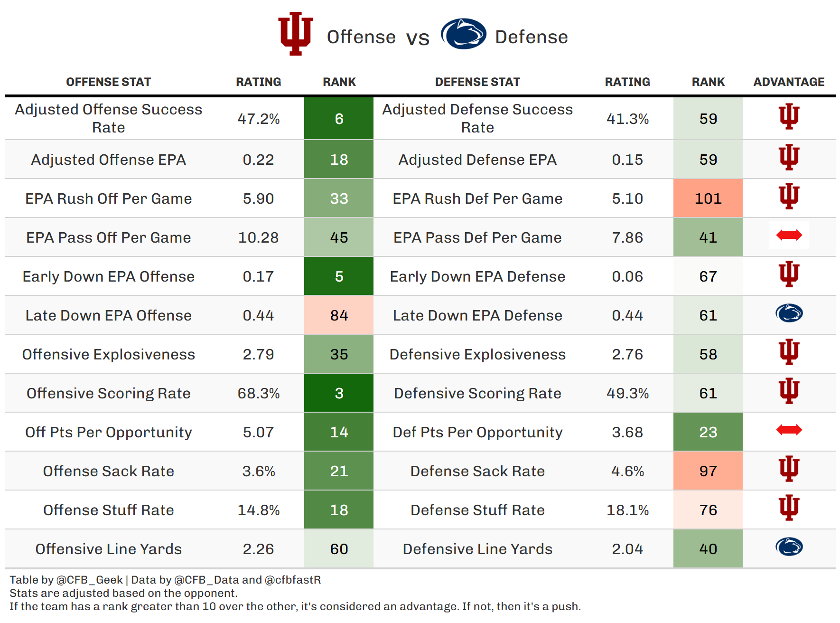Click Penn State icon in Late Down EPA row

click(789, 313)
